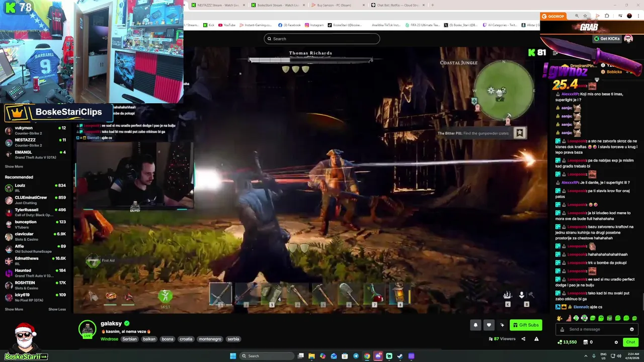
Task: Click Send a message chat input
Action: tap(596, 329)
